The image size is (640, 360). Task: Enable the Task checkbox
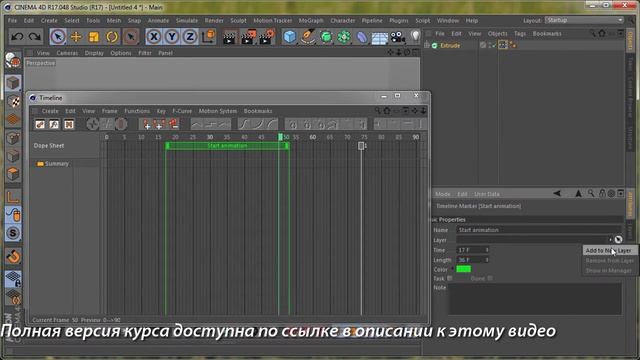(450, 278)
